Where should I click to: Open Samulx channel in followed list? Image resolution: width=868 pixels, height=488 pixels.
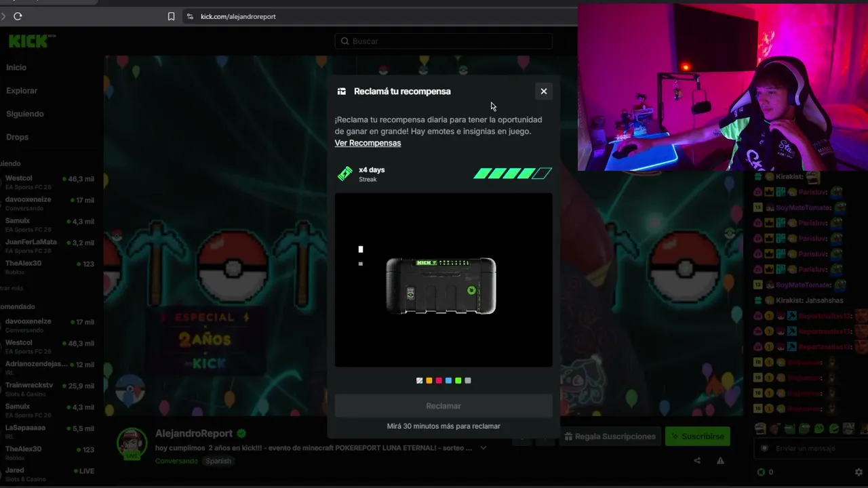coord(49,224)
